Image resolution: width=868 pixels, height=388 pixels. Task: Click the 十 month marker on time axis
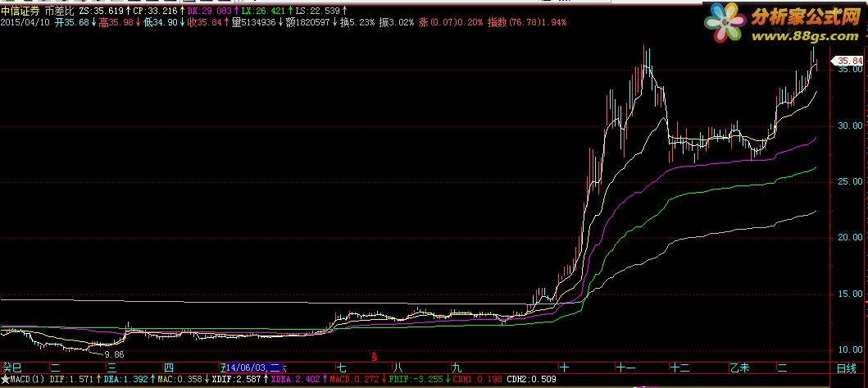(x=565, y=367)
